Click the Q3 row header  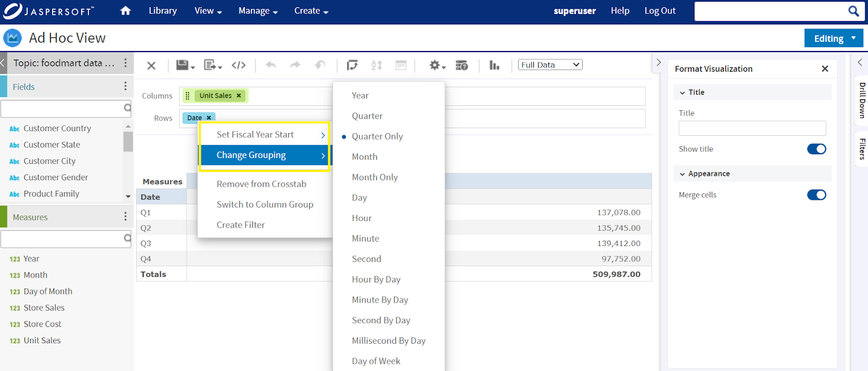point(162,243)
